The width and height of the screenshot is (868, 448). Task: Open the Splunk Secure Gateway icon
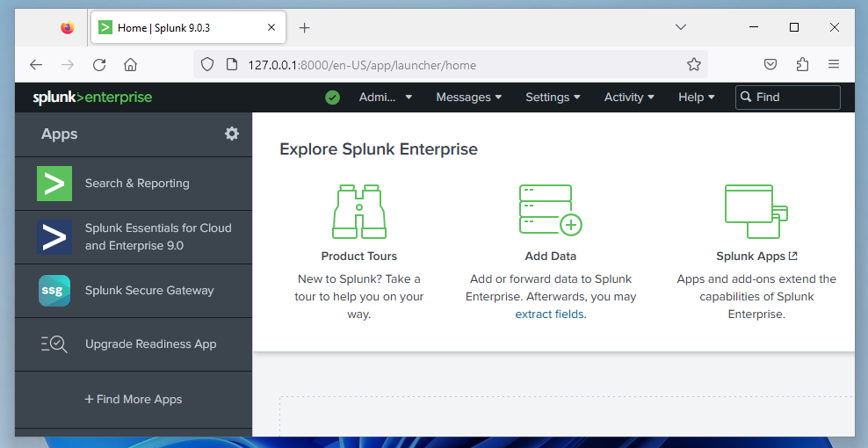pyautogui.click(x=54, y=291)
